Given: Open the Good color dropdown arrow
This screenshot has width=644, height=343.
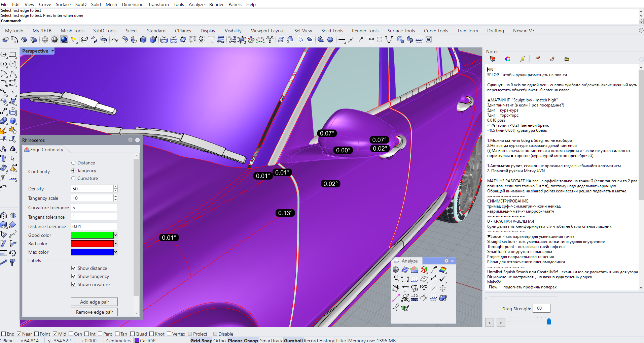Looking at the screenshot, I should pos(115,235).
